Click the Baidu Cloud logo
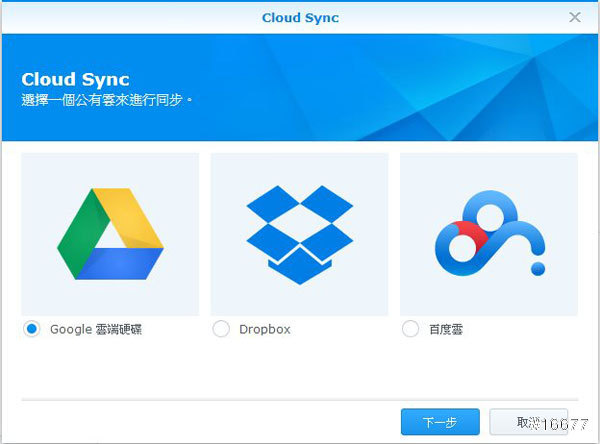The image size is (600, 444). (x=488, y=235)
